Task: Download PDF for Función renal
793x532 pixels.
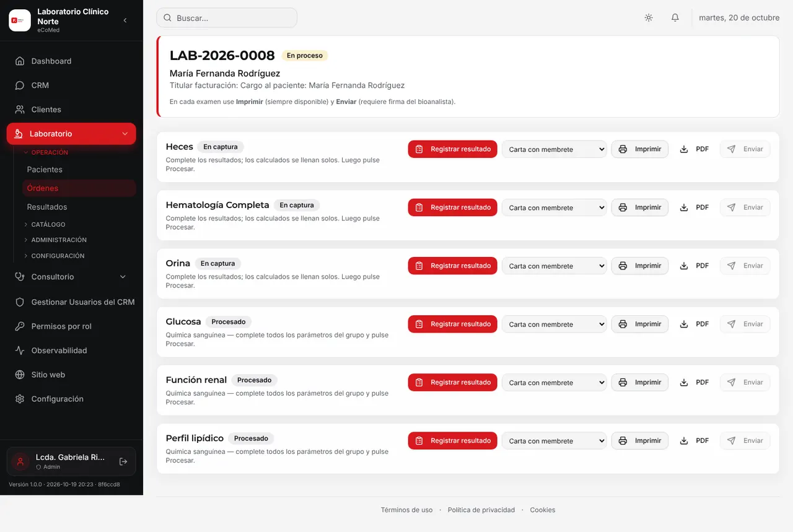Action: [694, 382]
